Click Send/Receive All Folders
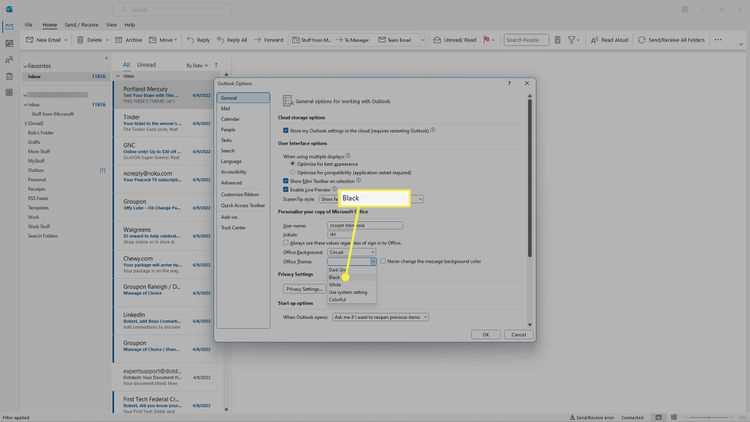The height and width of the screenshot is (422, 750). [x=672, y=40]
